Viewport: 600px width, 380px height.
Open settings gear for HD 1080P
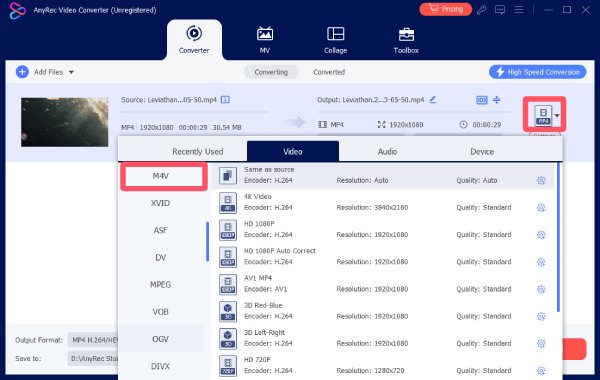541,235
